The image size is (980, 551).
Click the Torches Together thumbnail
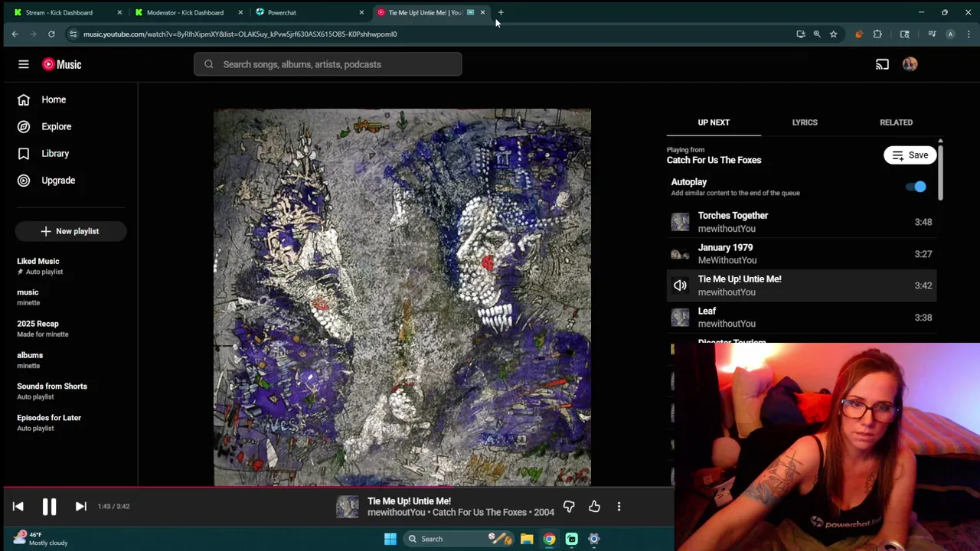[680, 222]
